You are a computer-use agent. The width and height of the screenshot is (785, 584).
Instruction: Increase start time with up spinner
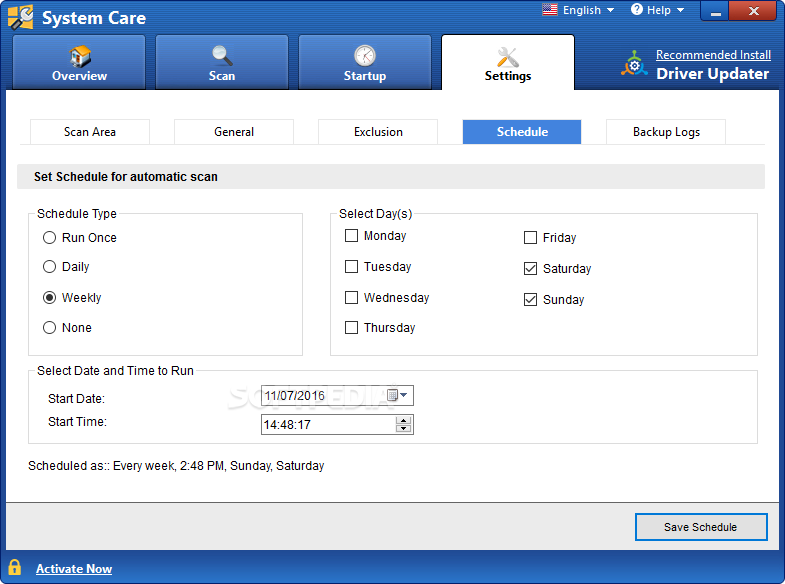tap(404, 420)
